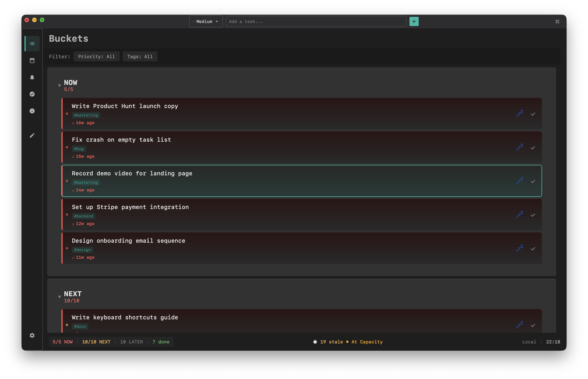Click '12w ago' stale warning
588x379 pixels.
pos(83,224)
